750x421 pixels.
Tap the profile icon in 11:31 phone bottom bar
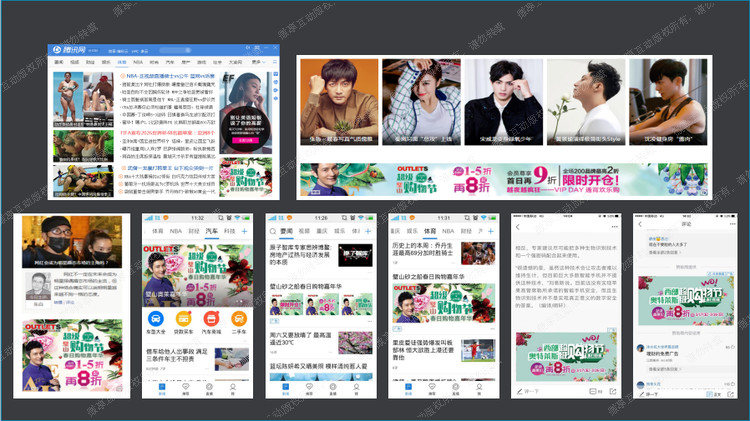click(x=479, y=389)
